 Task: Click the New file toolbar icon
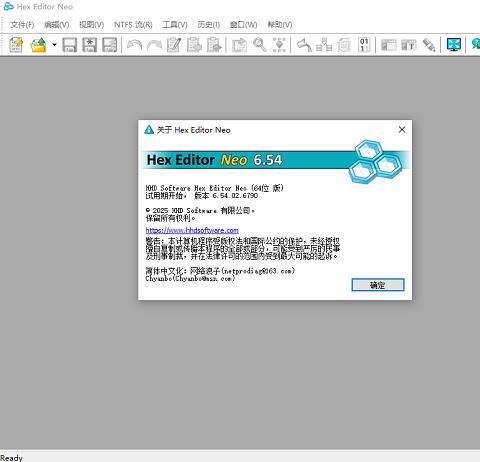point(16,45)
